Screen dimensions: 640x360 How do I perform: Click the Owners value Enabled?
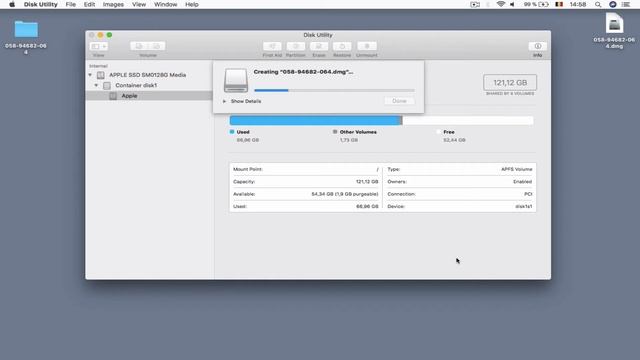pyautogui.click(x=522, y=182)
